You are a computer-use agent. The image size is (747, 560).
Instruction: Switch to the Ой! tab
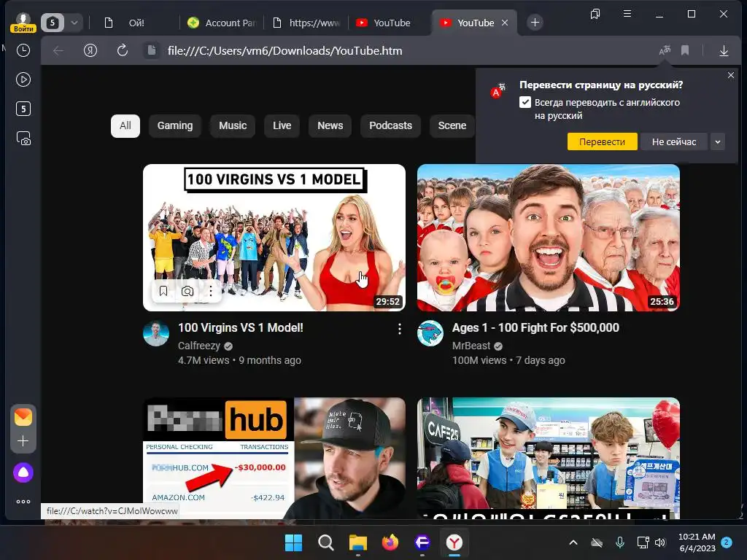point(136,23)
